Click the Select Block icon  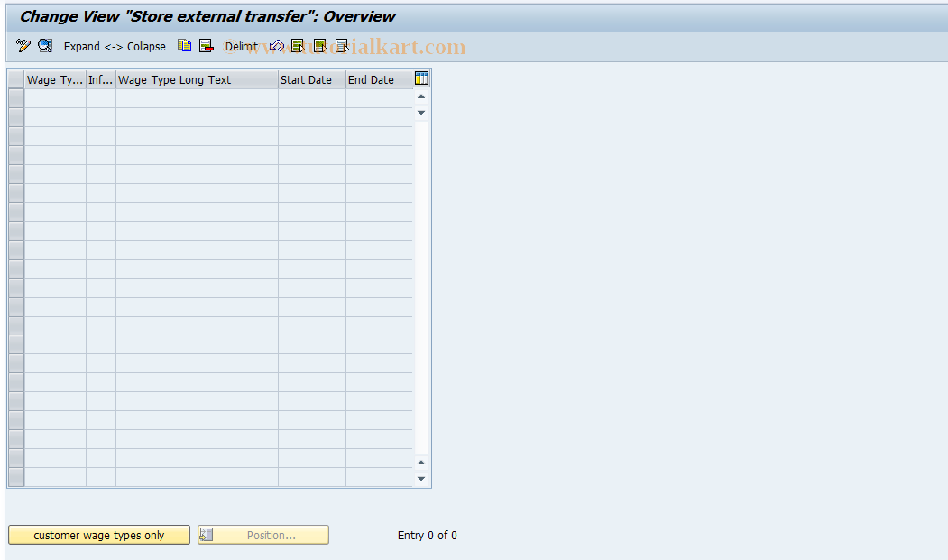click(320, 46)
